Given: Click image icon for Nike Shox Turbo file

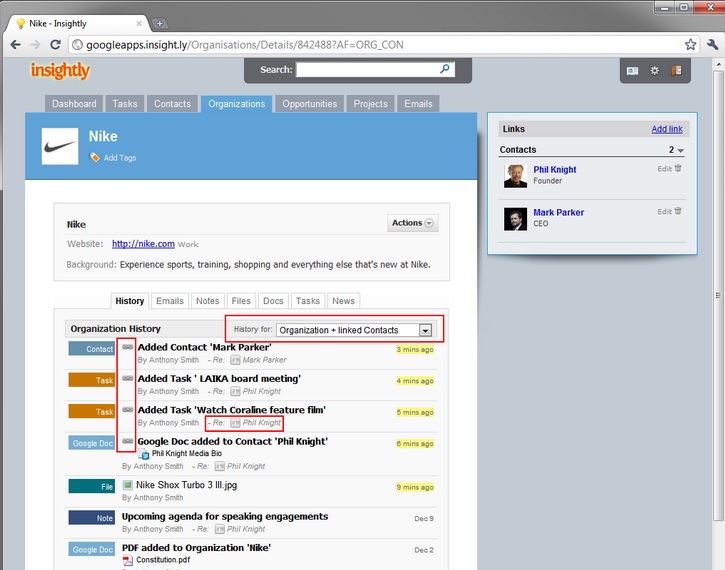Looking at the screenshot, I should [x=127, y=485].
